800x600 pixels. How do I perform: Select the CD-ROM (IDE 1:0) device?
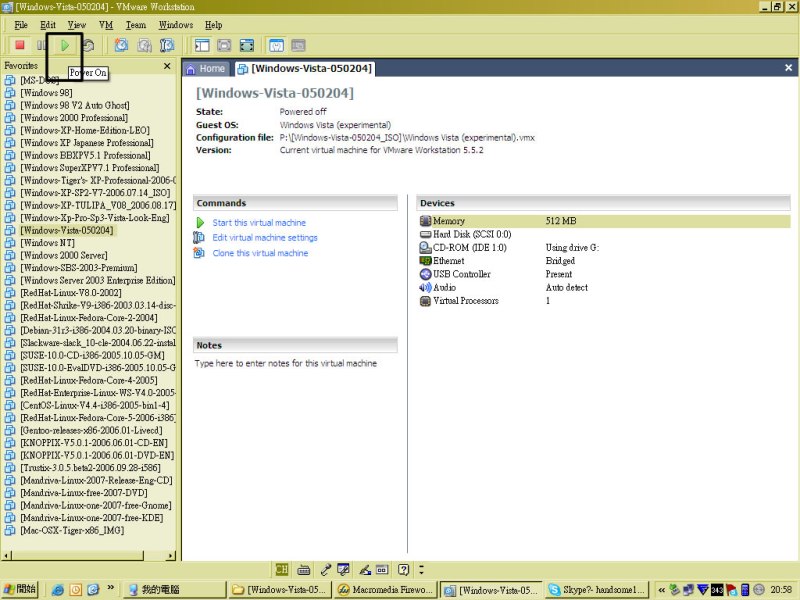[604, 247]
